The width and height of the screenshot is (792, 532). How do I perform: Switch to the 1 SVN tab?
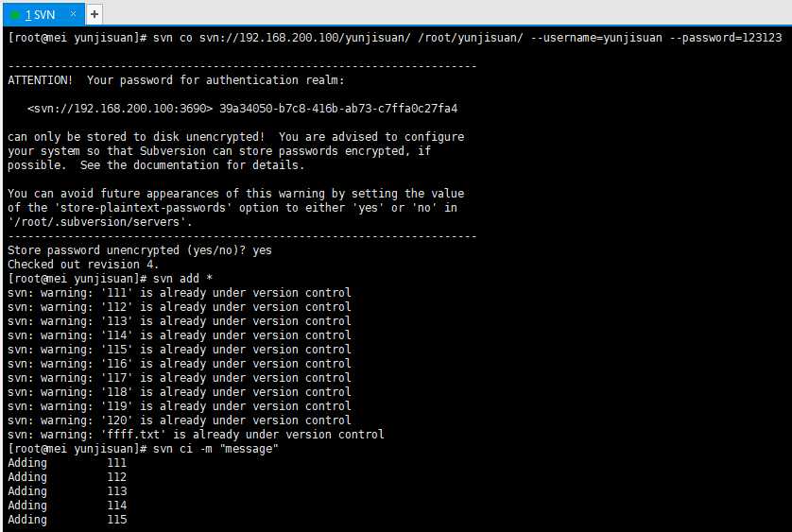41,15
